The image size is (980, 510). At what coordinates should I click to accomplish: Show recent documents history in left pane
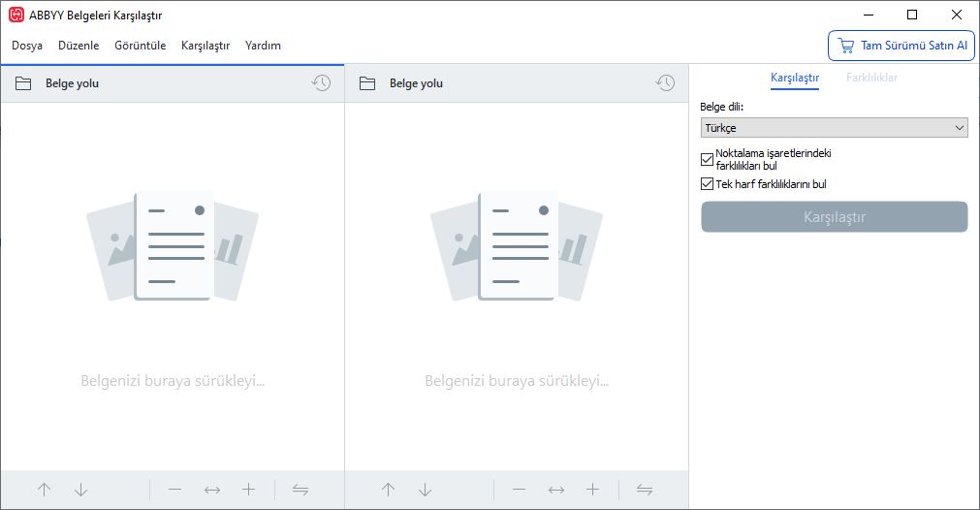click(321, 82)
